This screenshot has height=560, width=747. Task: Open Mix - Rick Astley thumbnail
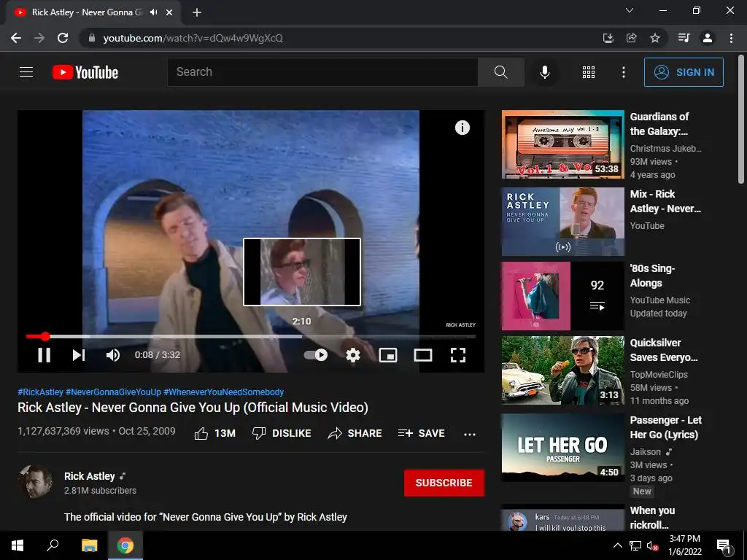coord(562,222)
